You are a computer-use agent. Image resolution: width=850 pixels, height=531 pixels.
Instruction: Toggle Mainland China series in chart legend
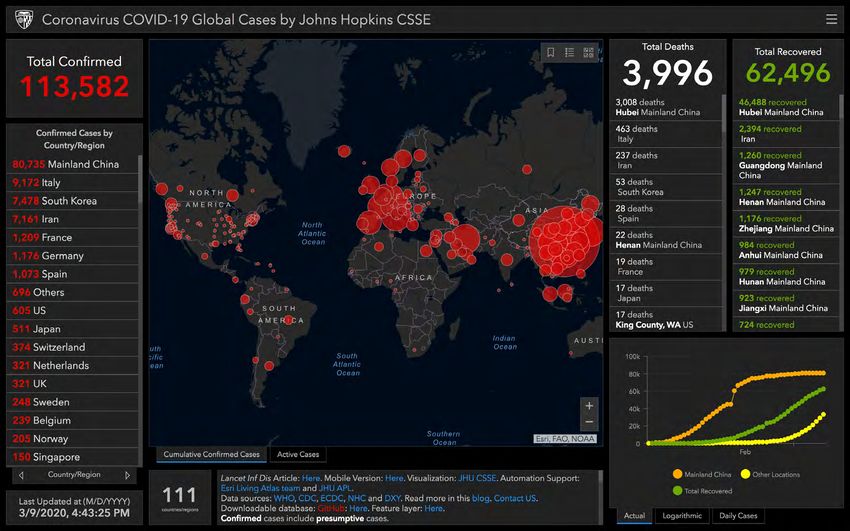pos(701,474)
